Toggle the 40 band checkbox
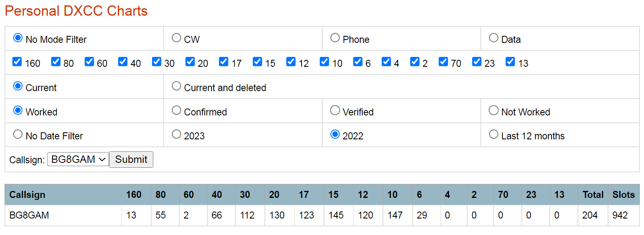 [x=123, y=62]
